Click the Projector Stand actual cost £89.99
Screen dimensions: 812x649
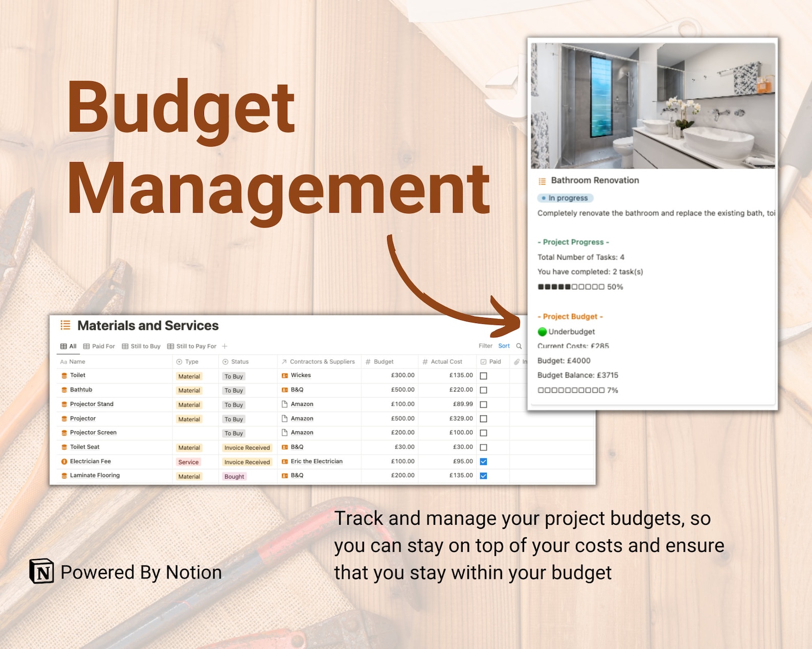tap(447, 404)
